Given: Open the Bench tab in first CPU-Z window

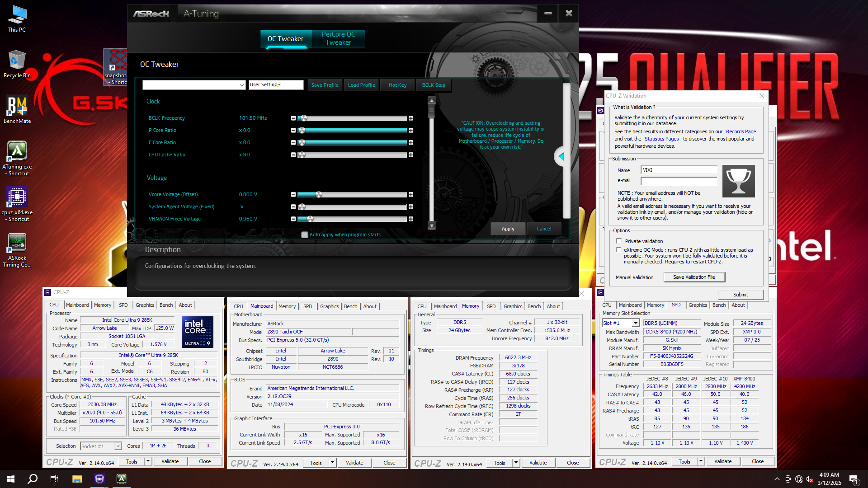Looking at the screenshot, I should click(166, 305).
